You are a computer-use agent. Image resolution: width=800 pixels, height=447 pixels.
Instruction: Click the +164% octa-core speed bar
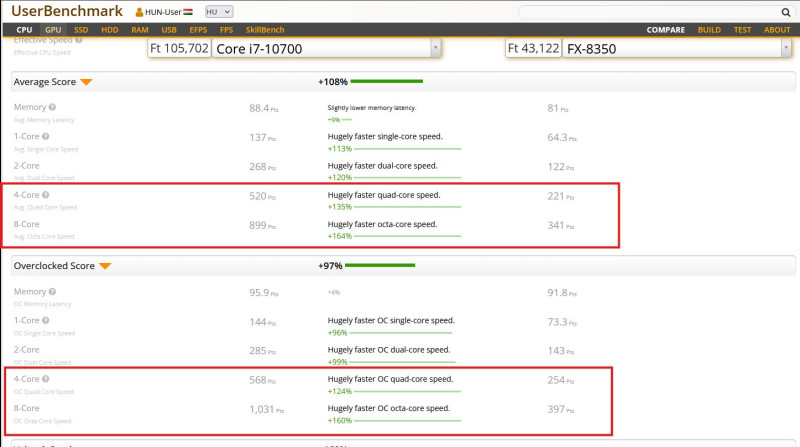[x=408, y=236]
